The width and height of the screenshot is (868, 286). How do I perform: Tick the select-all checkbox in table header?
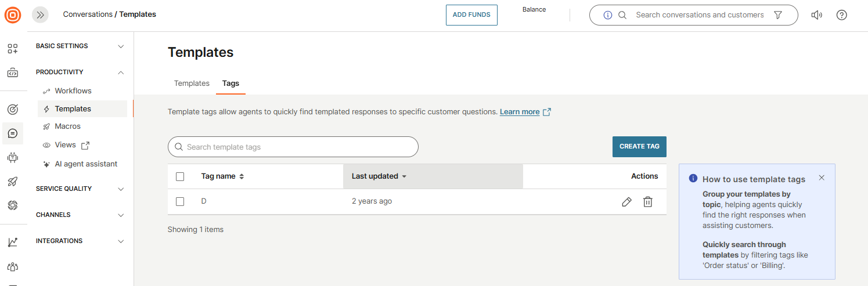click(x=180, y=176)
